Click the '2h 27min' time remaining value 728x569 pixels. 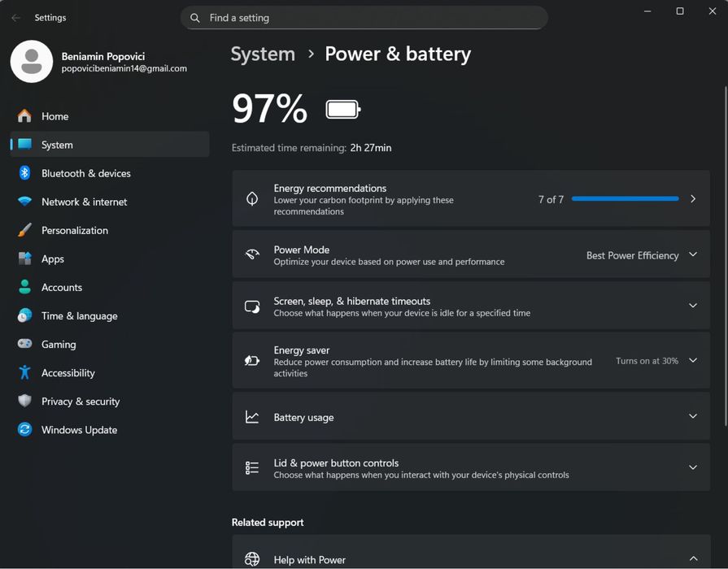click(x=370, y=148)
